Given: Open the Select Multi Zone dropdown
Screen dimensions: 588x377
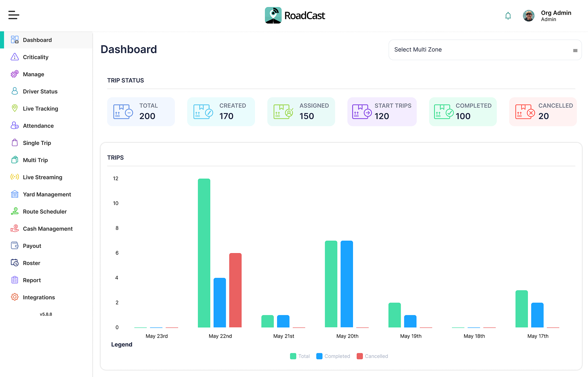Looking at the screenshot, I should click(x=481, y=50).
